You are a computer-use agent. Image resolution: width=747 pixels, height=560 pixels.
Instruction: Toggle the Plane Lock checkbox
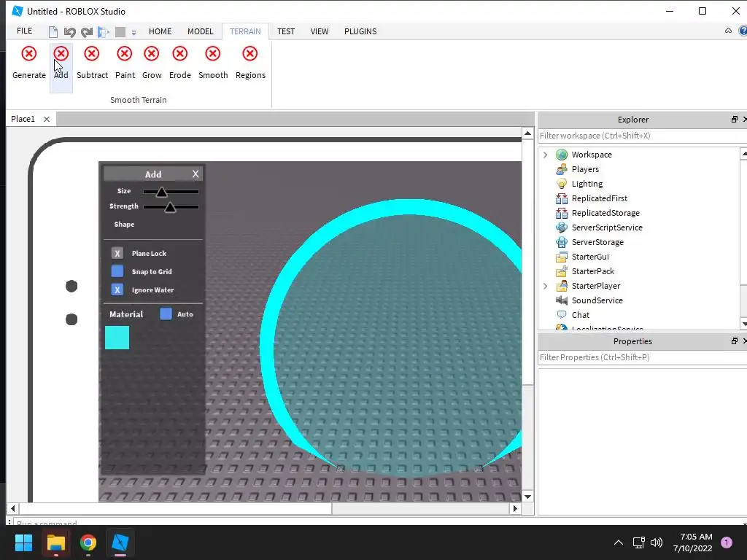[117, 253]
